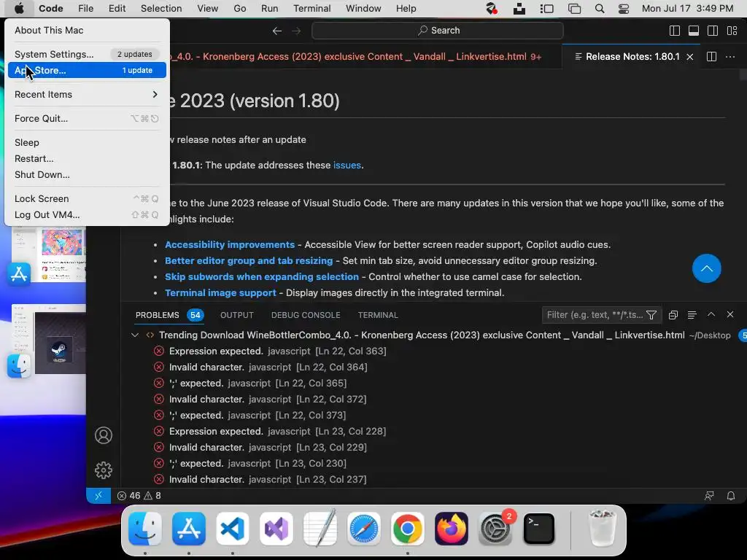The width and height of the screenshot is (747, 560).
Task: Open Better editor group and tab resizing link
Action: pos(249,261)
